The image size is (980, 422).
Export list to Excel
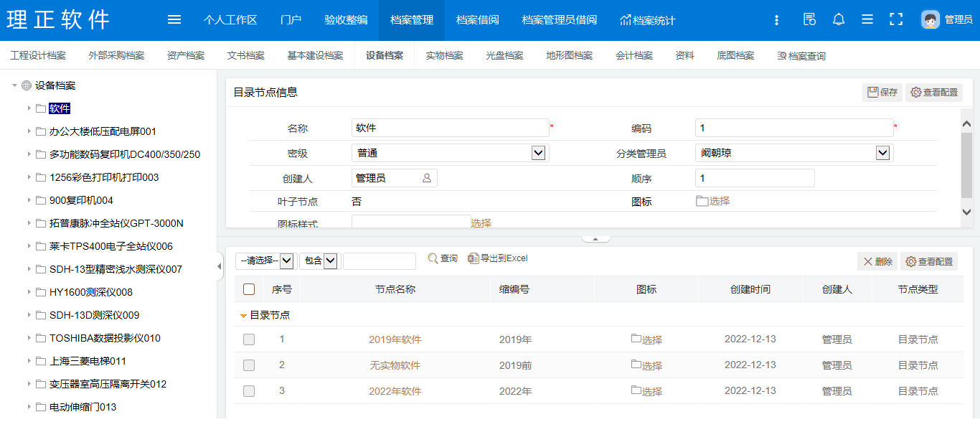coord(497,258)
